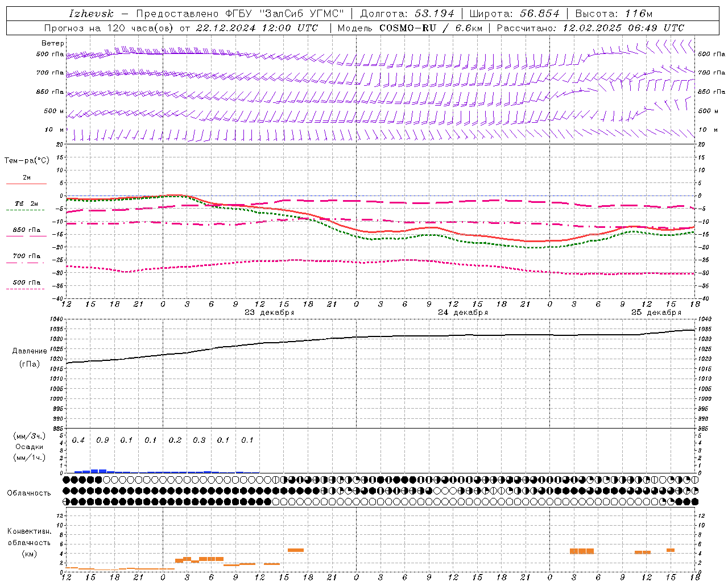Click the 'Долгота: 53.194' longitude value

tap(407, 14)
